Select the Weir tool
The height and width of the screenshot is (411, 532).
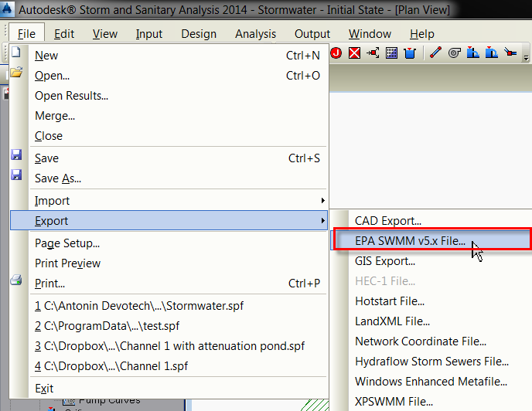point(491,53)
